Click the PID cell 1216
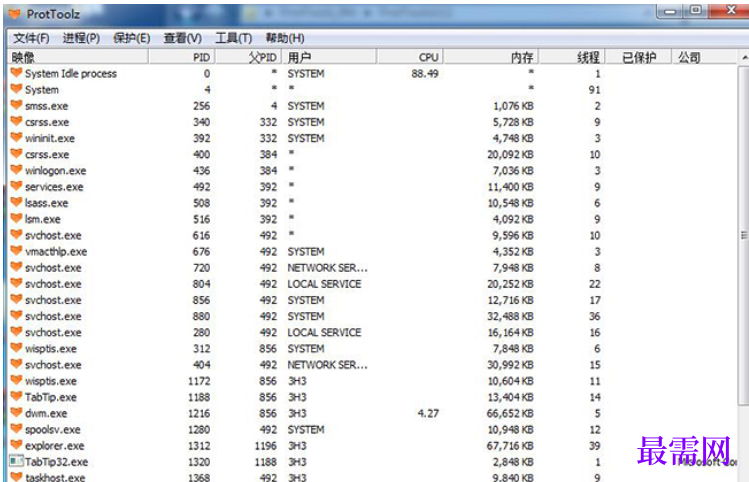Viewport: 749px width, 482px height. 199,414
